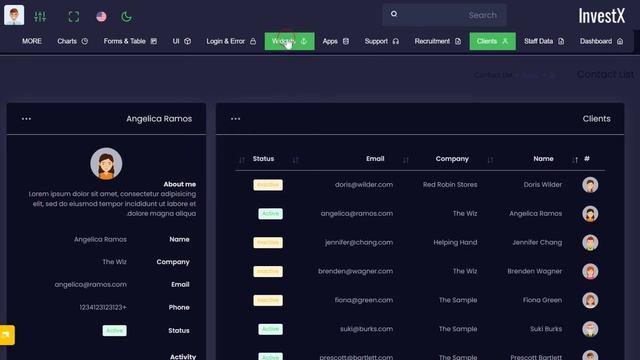Image resolution: width=640 pixels, height=360 pixels.
Task: Sort table by Email column
Action: (x=375, y=159)
